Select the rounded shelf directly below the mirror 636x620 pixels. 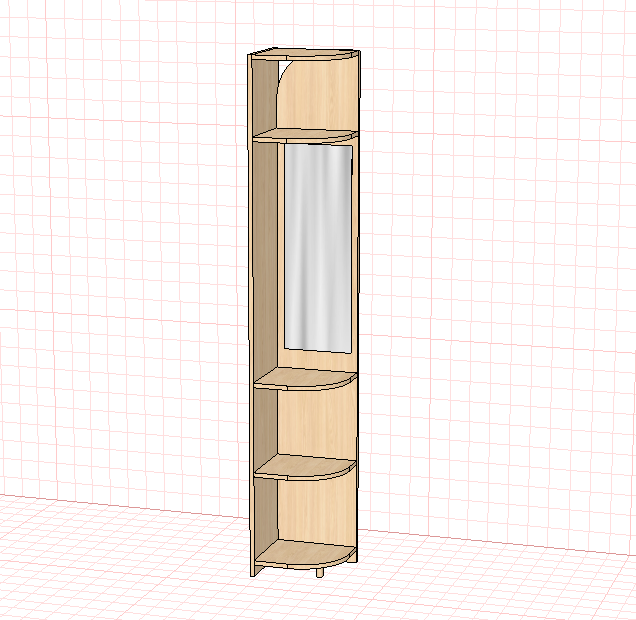point(306,379)
